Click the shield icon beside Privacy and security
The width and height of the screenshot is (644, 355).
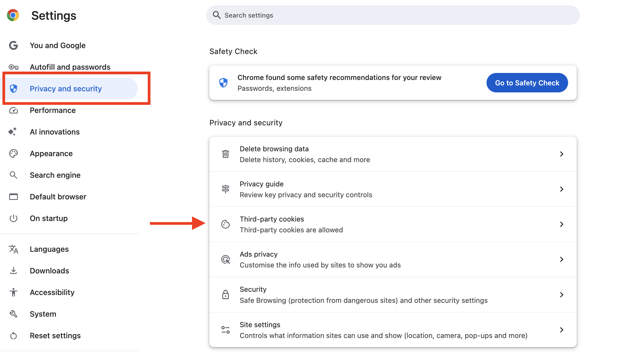[x=14, y=89]
